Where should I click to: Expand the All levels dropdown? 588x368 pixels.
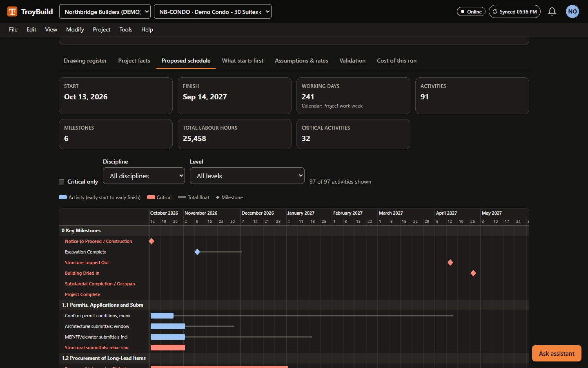[247, 176]
